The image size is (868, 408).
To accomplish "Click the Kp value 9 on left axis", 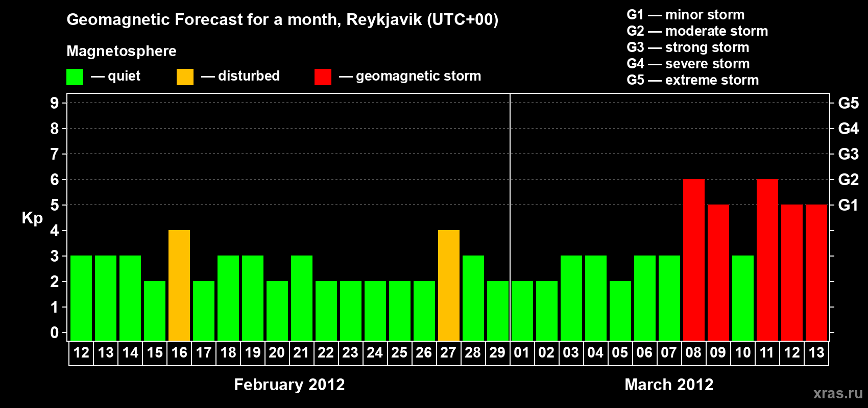I will tap(54, 103).
